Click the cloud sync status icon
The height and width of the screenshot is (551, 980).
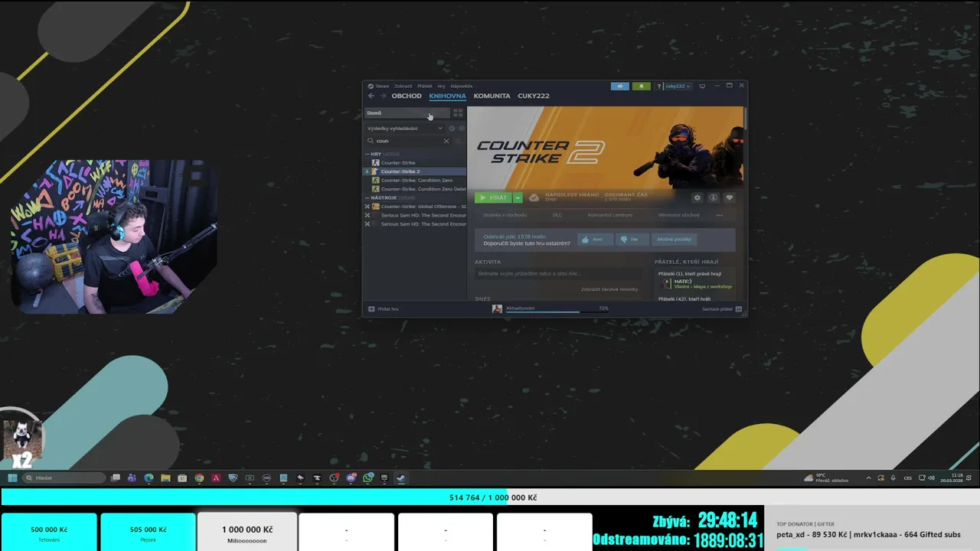tap(534, 197)
